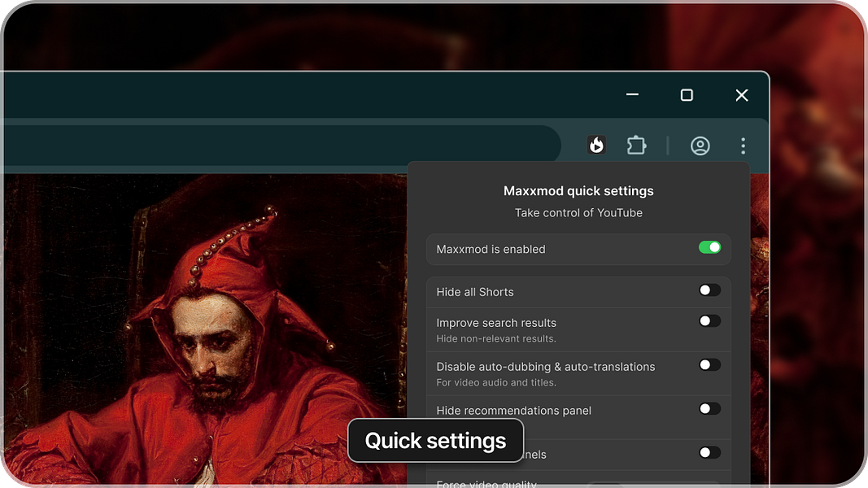
Task: Select the "Maxxmod quick settings" heading text
Action: pyautogui.click(x=578, y=191)
